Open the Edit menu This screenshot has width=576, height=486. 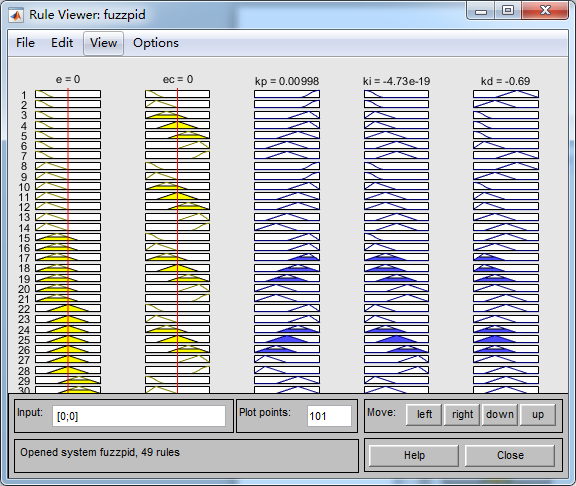tap(62, 43)
